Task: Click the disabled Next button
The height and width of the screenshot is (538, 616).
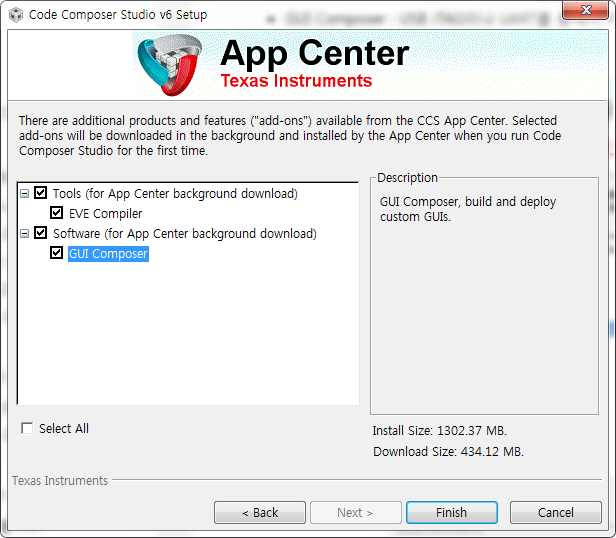Action: pos(356,512)
